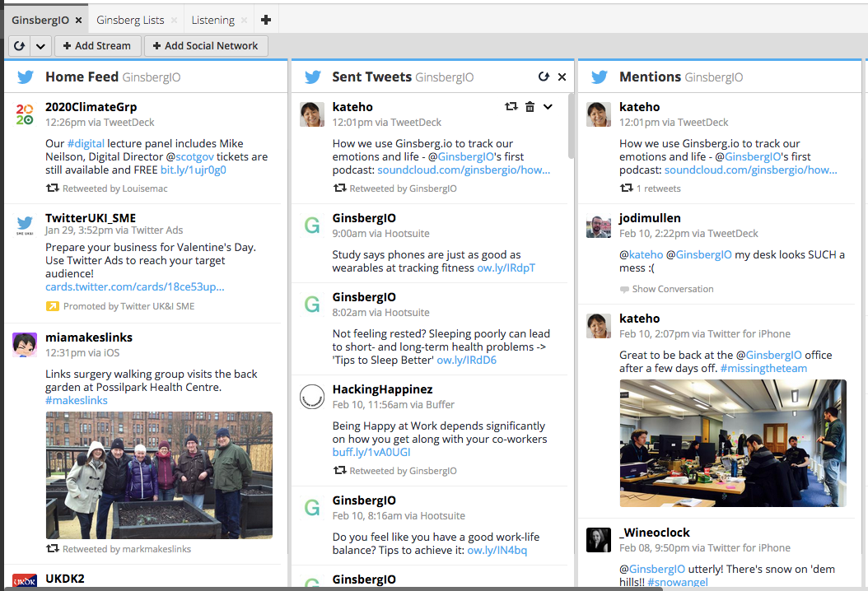Click the Mentions column title
The width and height of the screenshot is (868, 591).
[650, 77]
